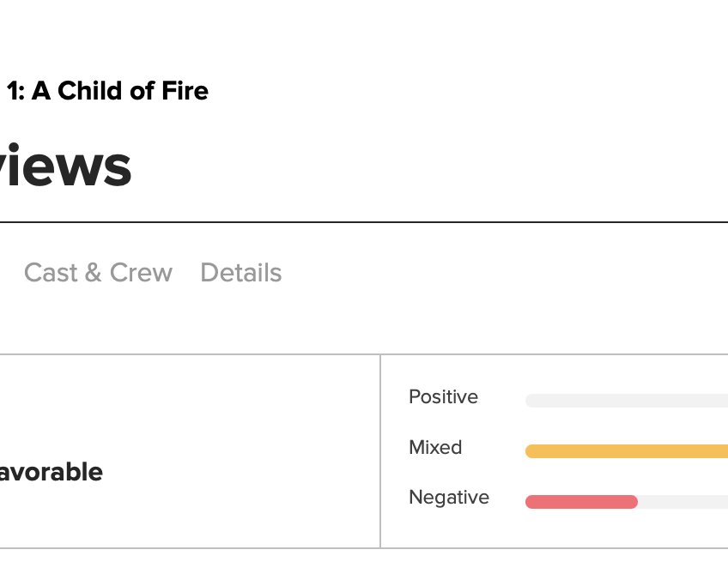Click the "1: A Child of Fire" episode title

coord(107,91)
